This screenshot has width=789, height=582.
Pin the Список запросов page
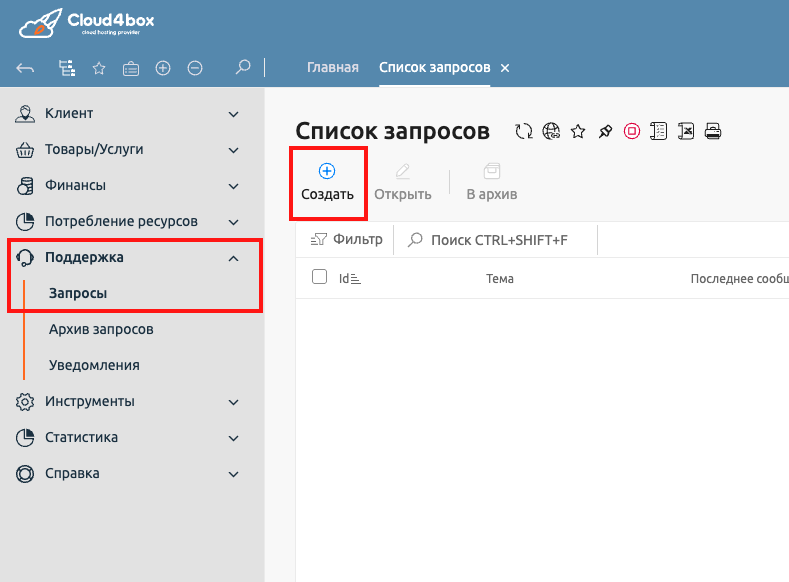pos(604,131)
